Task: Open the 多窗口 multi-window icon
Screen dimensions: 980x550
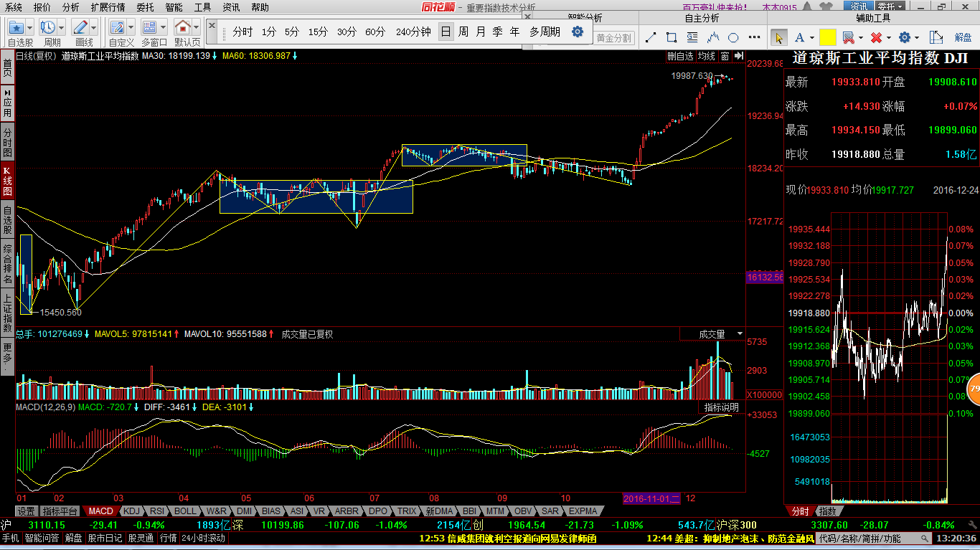Action: pyautogui.click(x=150, y=28)
